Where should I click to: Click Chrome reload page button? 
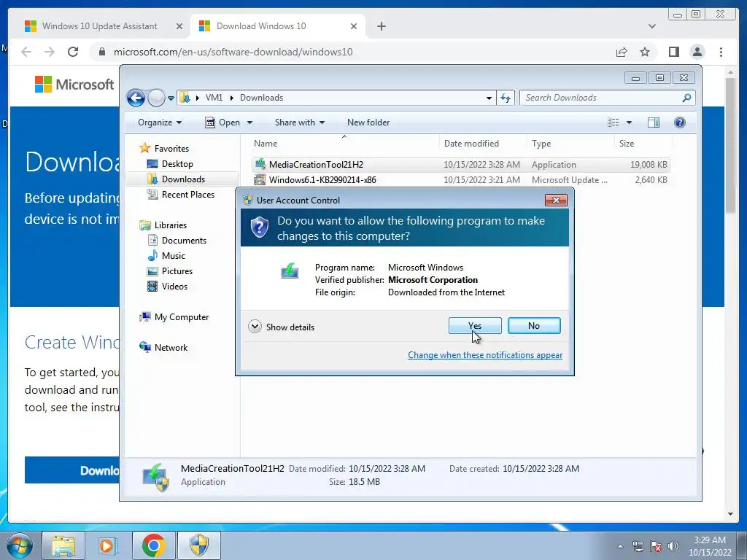(x=73, y=52)
